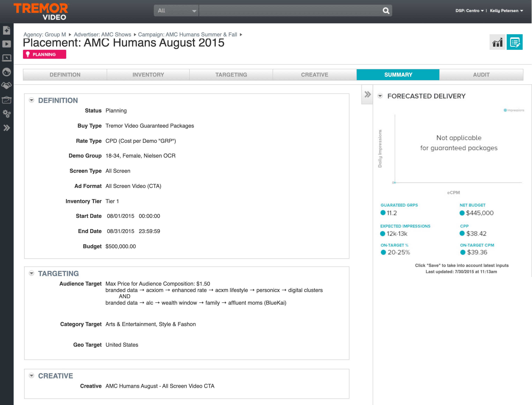Click breadcrumb arrow after the Campaign link
This screenshot has height=405, width=532.
tap(241, 35)
